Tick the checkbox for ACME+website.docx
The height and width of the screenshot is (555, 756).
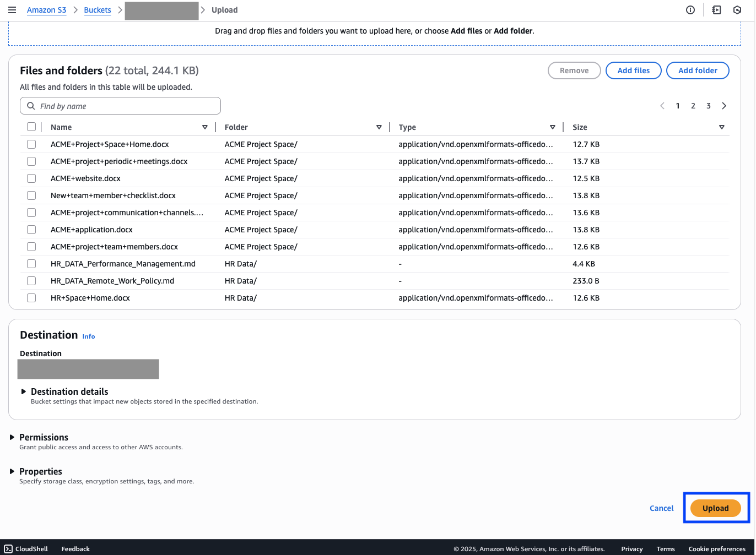pos(31,178)
